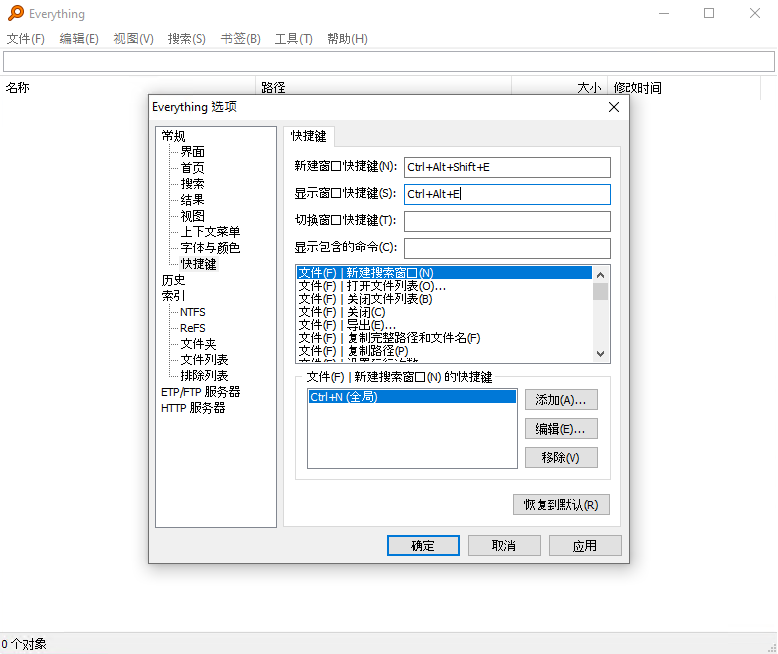Select the Ctrl+N (全局) shortcut entry
The width and height of the screenshot is (778, 654).
point(412,397)
